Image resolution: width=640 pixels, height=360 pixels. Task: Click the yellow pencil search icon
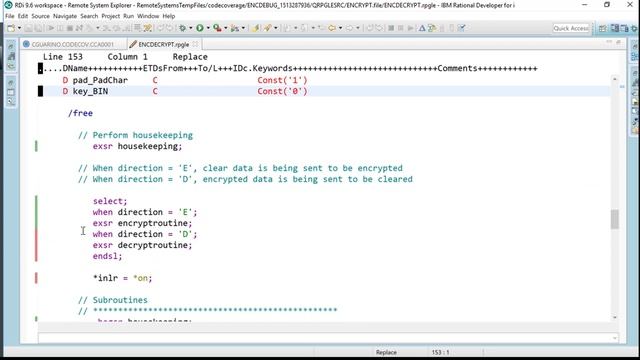(x=267, y=28)
